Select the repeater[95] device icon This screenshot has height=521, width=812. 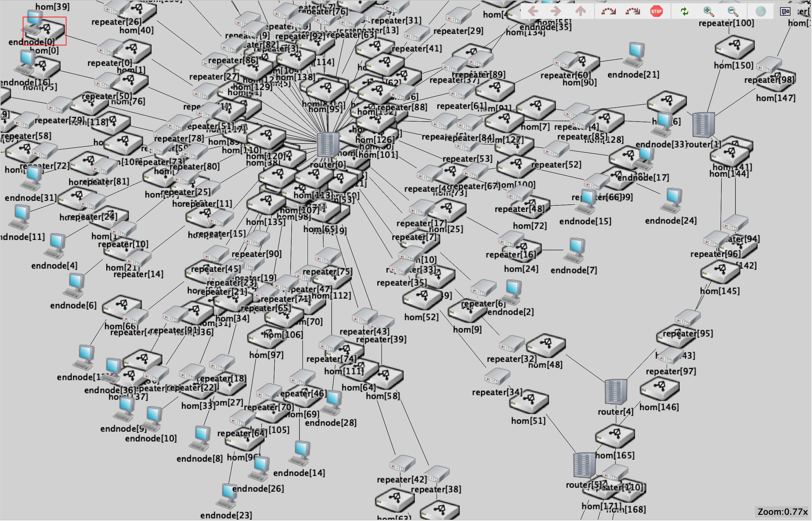(x=688, y=318)
